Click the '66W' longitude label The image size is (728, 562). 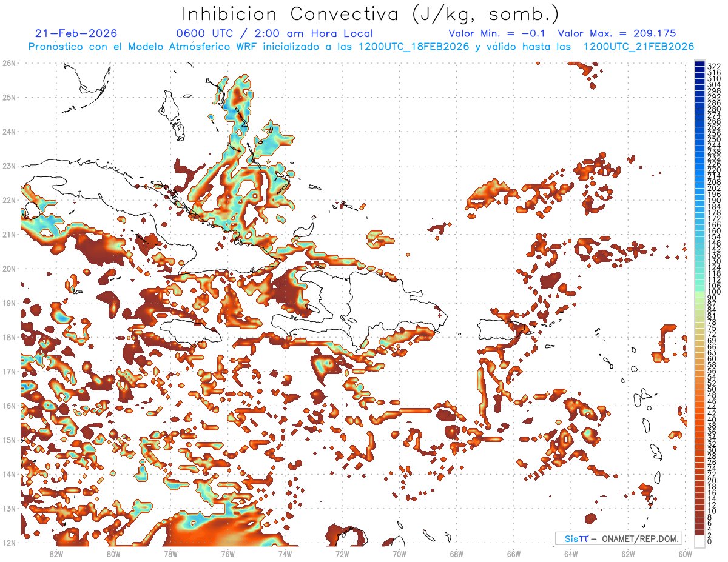click(514, 554)
